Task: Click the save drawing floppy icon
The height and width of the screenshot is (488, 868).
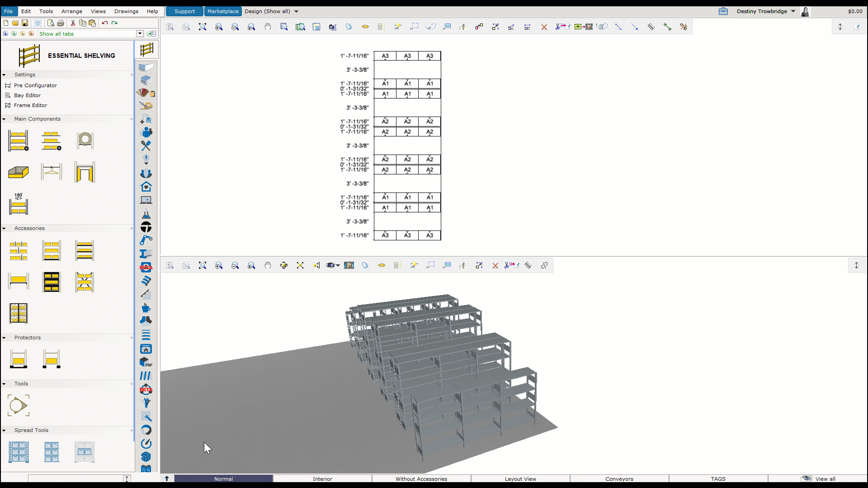Action: pos(25,23)
